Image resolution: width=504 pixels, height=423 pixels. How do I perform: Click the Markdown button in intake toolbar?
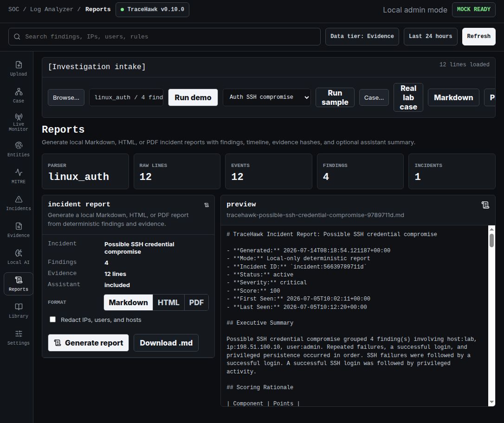point(453,97)
